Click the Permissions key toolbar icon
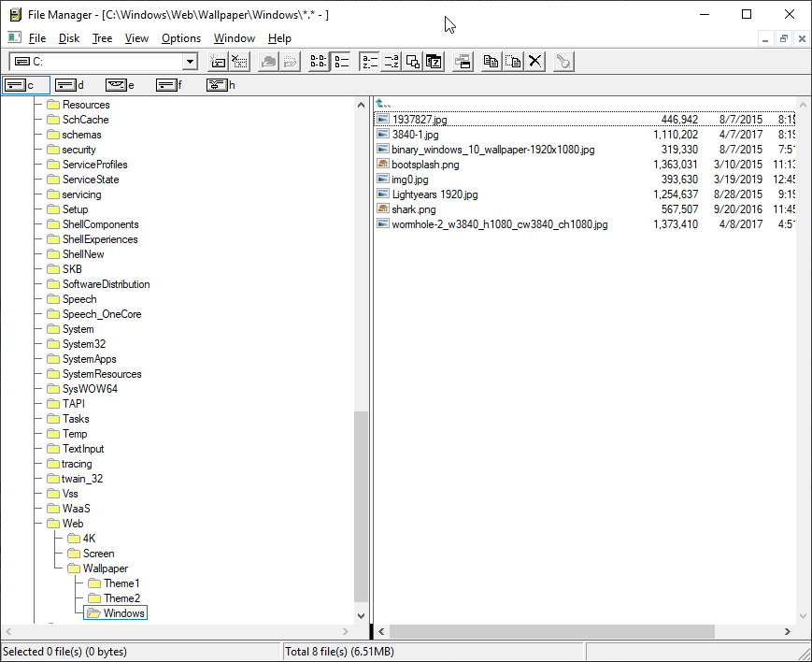 pyautogui.click(x=563, y=62)
